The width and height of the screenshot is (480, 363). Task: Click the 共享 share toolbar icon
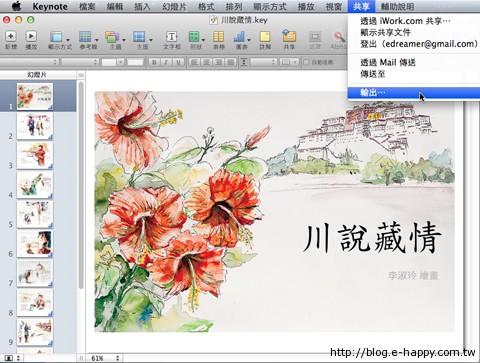coord(289,36)
